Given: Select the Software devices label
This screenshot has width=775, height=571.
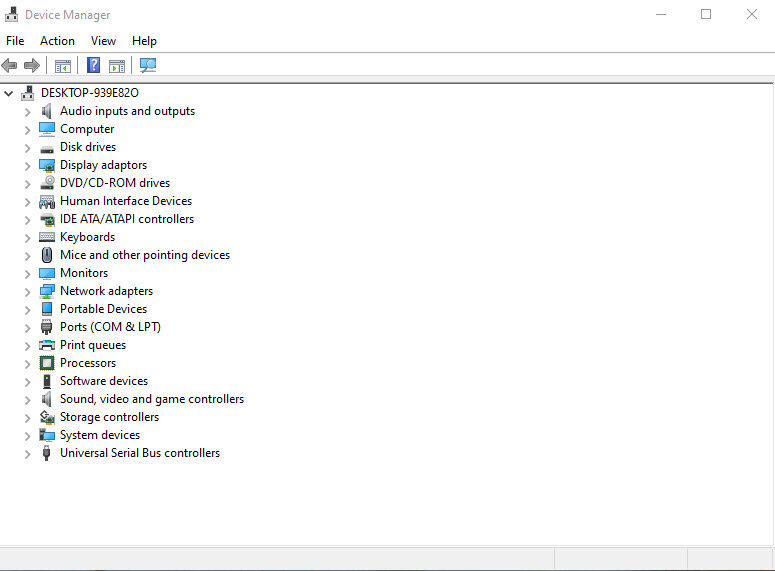Looking at the screenshot, I should click(x=104, y=381).
